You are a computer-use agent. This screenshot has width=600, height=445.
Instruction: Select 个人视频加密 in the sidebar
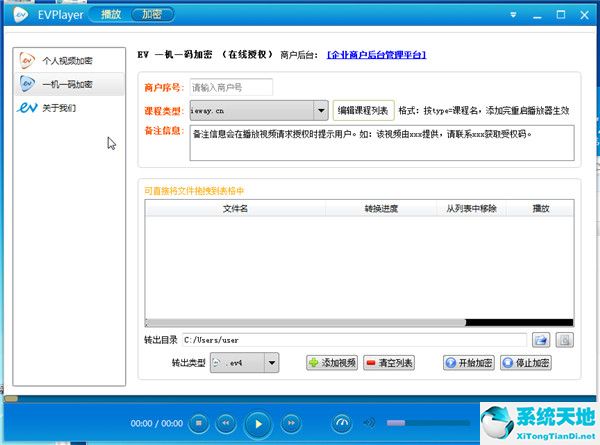coord(69,60)
